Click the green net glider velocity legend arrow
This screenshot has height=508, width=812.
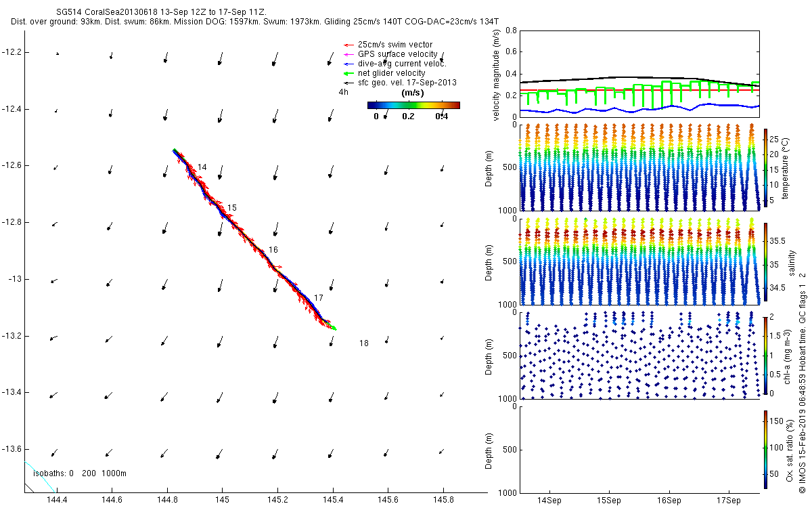point(348,73)
